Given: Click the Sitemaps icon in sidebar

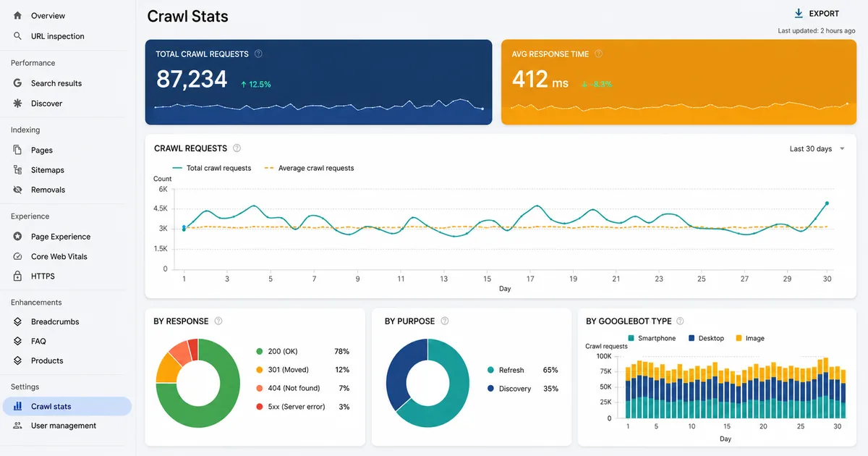Looking at the screenshot, I should coord(18,170).
